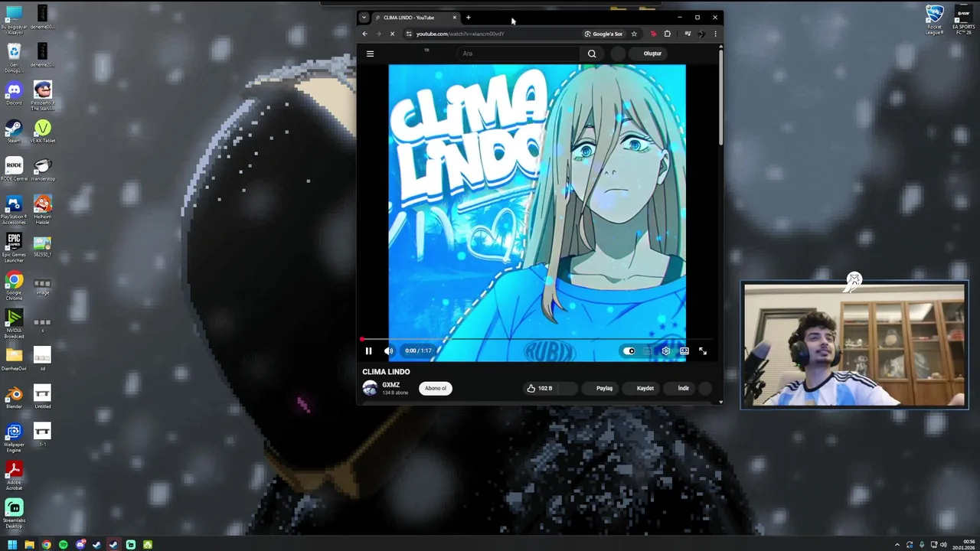This screenshot has height=551, width=980.
Task: Click the youtube.com address bar URL
Action: pos(460,34)
